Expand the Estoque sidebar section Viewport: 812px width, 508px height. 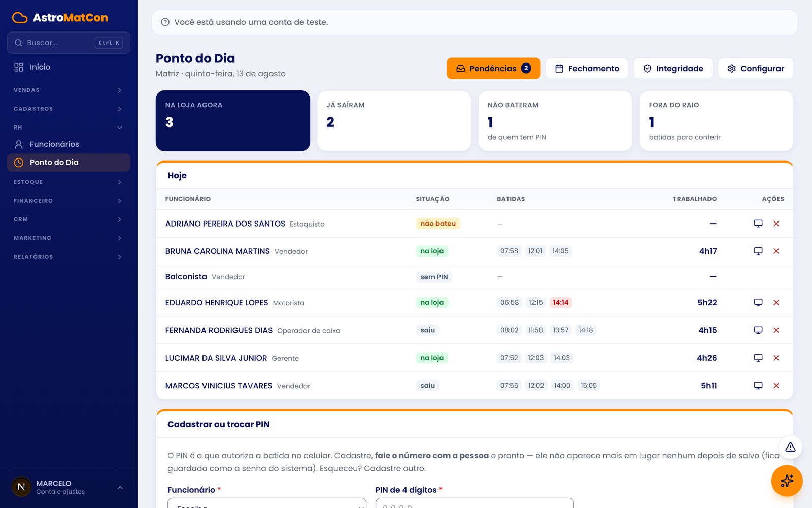(69, 182)
